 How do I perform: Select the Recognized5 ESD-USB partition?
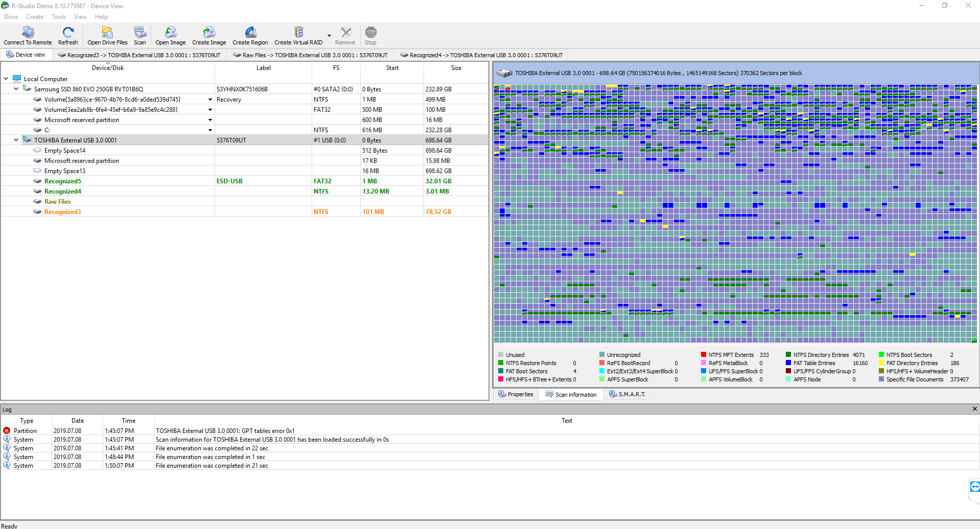pos(62,181)
